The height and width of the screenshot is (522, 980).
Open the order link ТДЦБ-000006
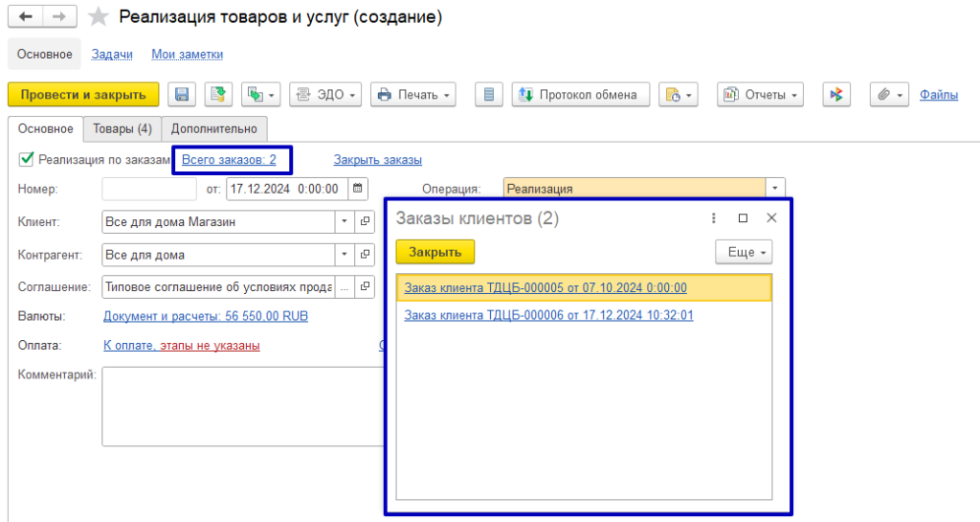click(x=548, y=315)
